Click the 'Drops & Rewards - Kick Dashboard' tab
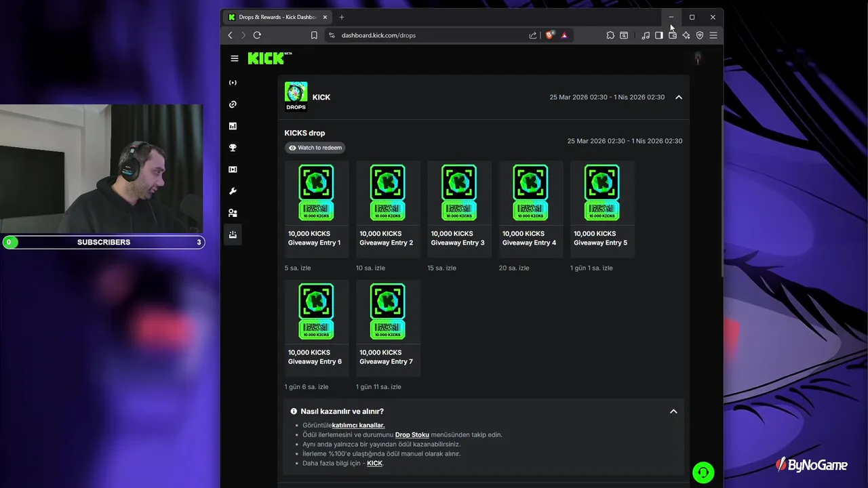The height and width of the screenshot is (488, 868). pos(278,17)
